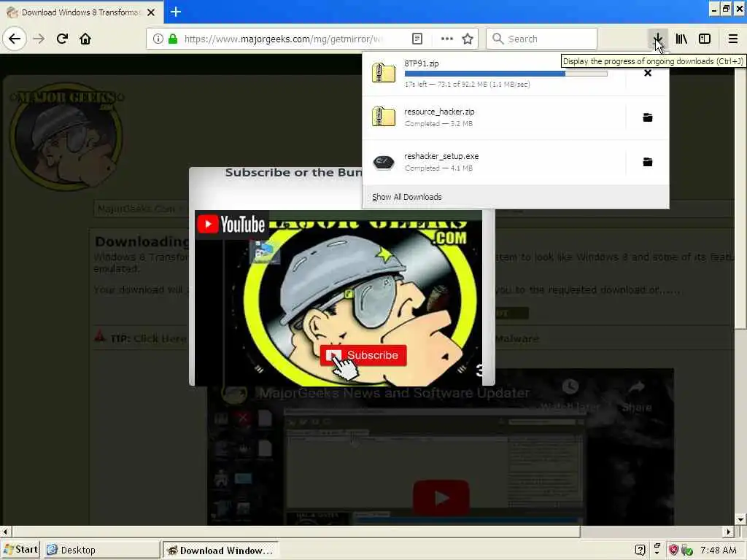Open the page actions three-dots menu
This screenshot has width=747, height=560.
(x=446, y=39)
